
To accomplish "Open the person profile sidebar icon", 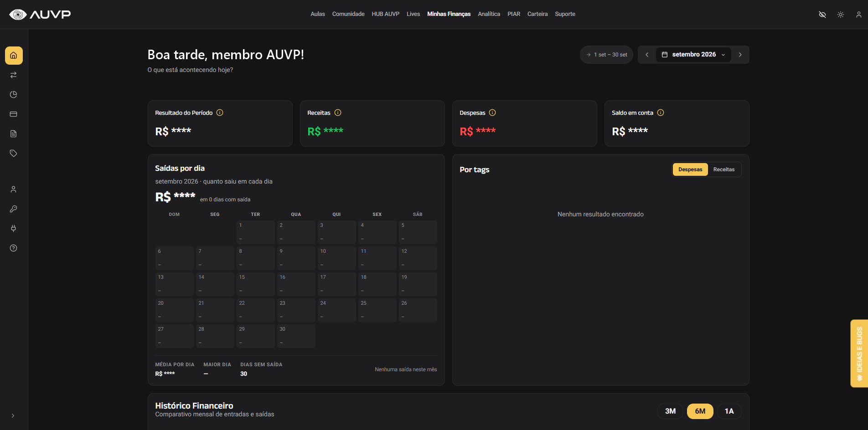I will [x=14, y=189].
